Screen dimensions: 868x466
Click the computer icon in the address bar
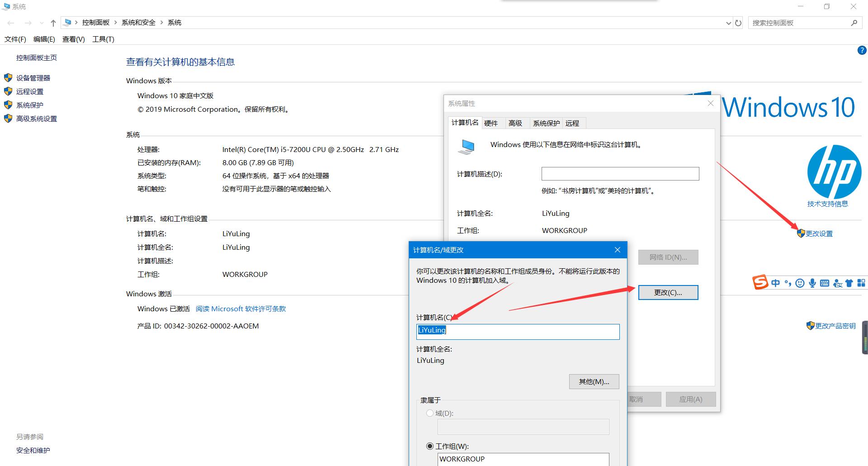click(68, 22)
